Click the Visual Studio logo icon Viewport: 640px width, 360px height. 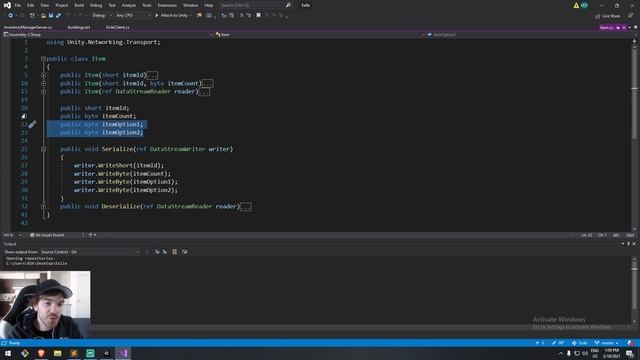click(x=7, y=5)
